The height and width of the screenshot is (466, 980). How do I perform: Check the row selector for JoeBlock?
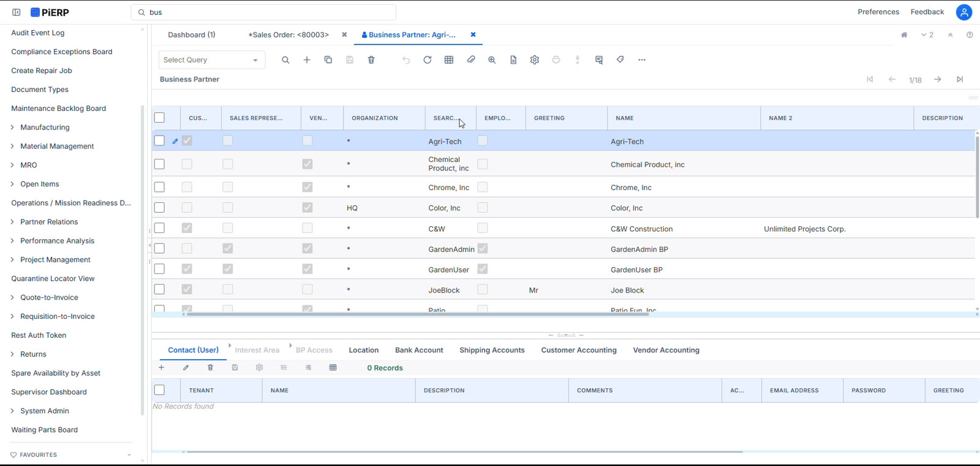160,289
